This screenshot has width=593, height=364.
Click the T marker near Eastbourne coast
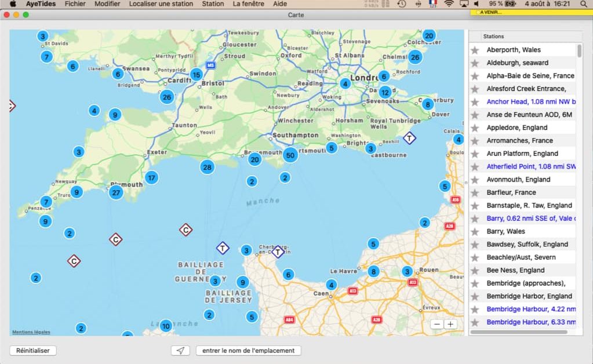click(x=410, y=138)
